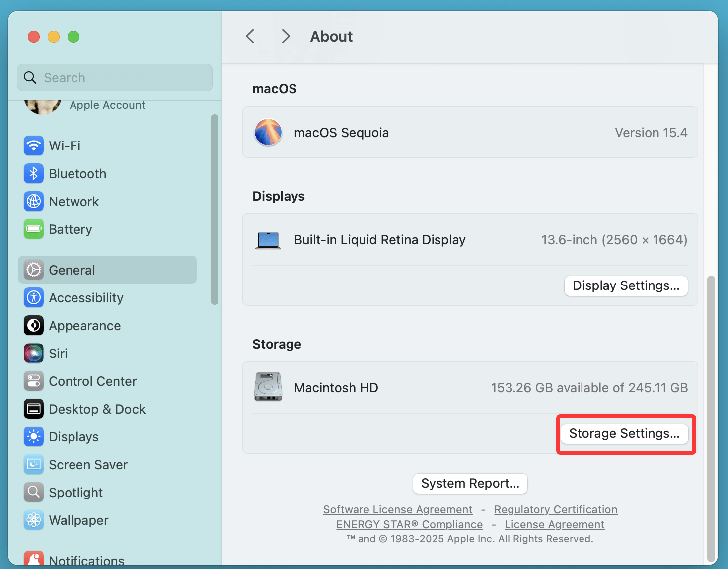Open Spotlight settings
This screenshot has width=728, height=569.
pos(75,492)
